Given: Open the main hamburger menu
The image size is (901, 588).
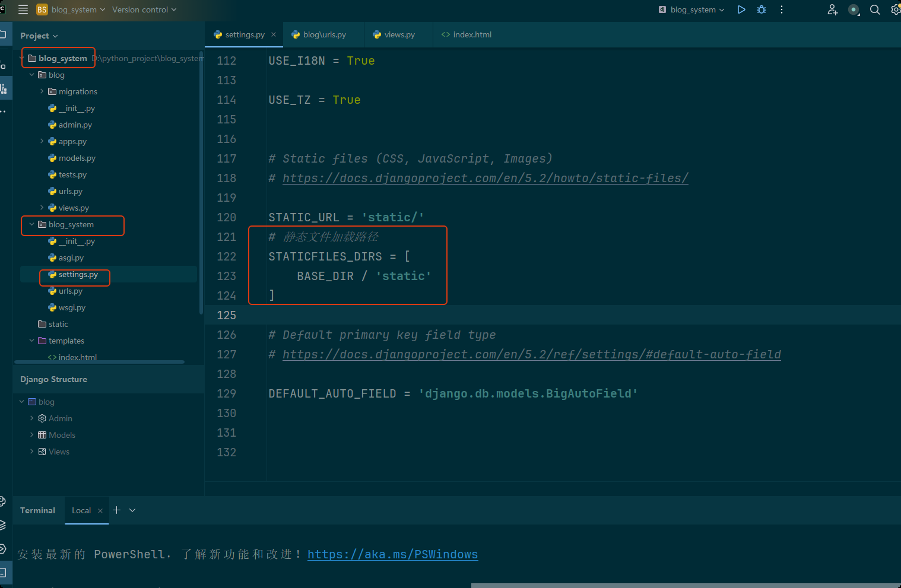Looking at the screenshot, I should [x=23, y=9].
